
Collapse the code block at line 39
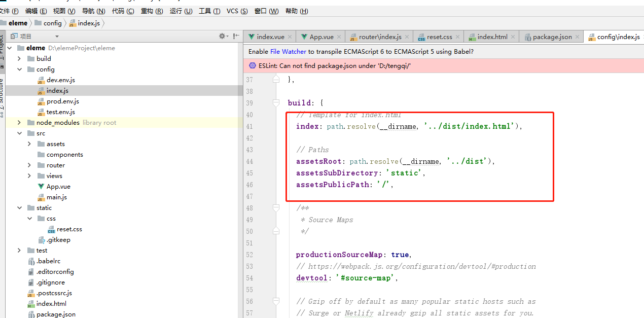276,103
